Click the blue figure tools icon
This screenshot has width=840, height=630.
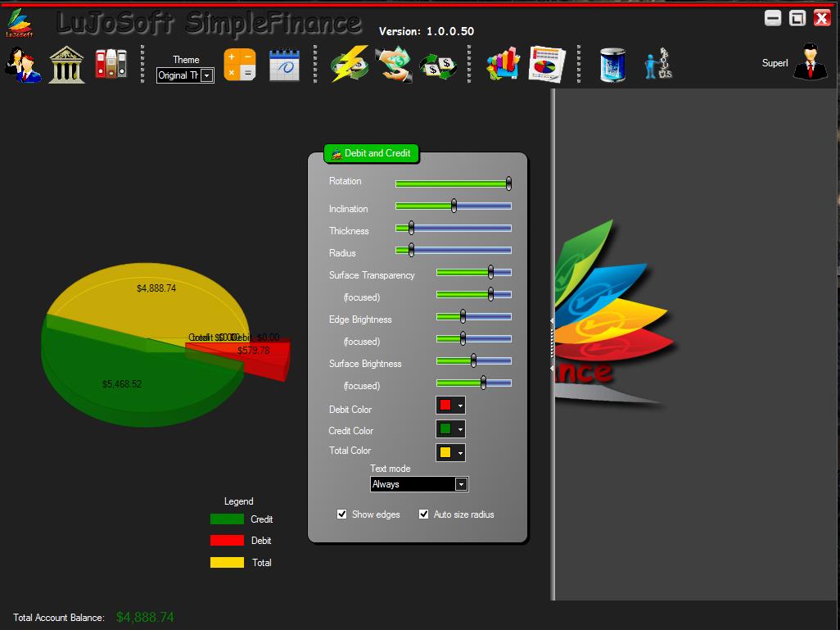658,63
